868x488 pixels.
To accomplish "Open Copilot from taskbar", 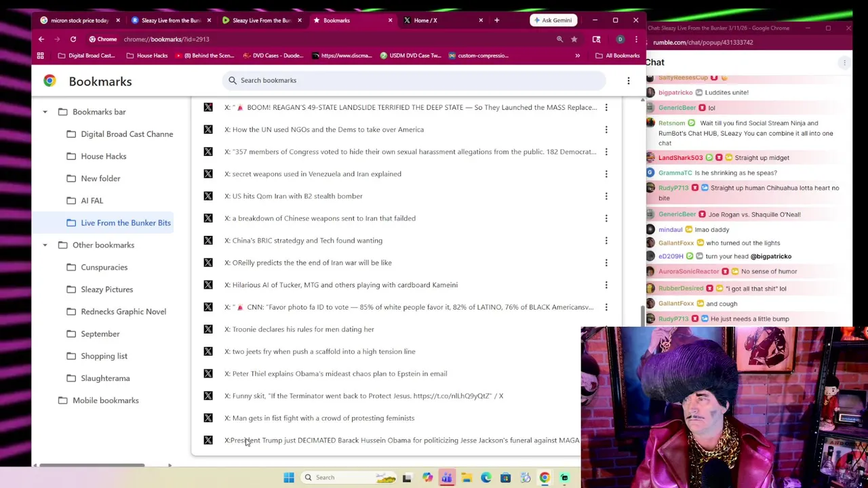I will 427,478.
